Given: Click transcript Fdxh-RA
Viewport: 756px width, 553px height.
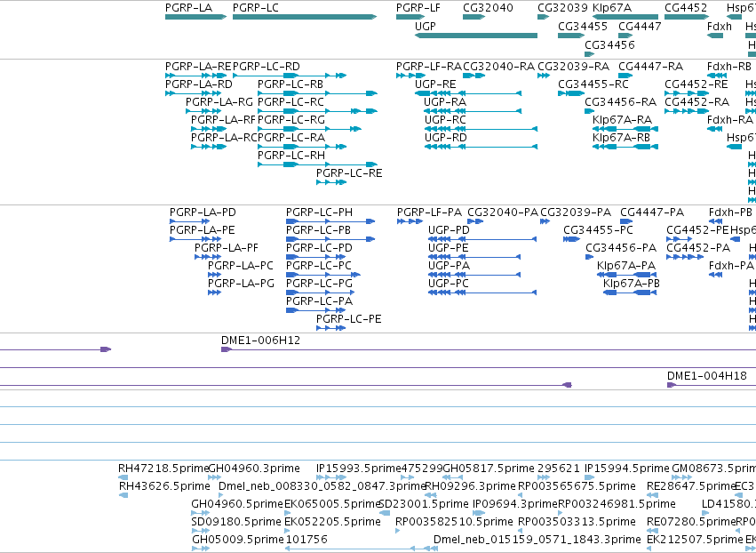Looking at the screenshot, I should 730,120.
